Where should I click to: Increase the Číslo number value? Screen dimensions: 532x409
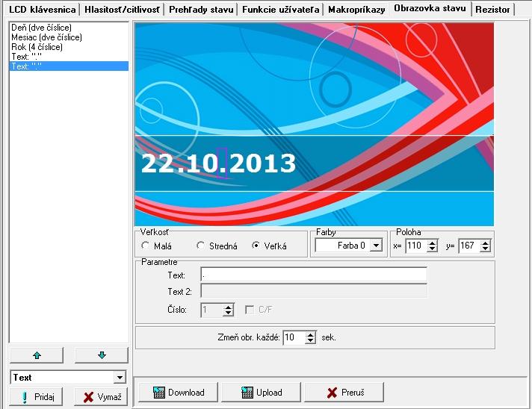[229, 307]
